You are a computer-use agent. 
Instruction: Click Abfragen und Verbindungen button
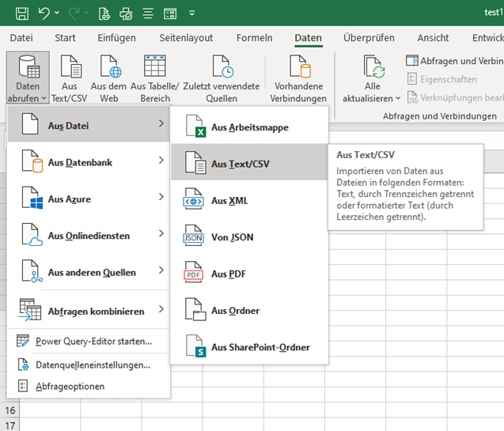pos(454,61)
